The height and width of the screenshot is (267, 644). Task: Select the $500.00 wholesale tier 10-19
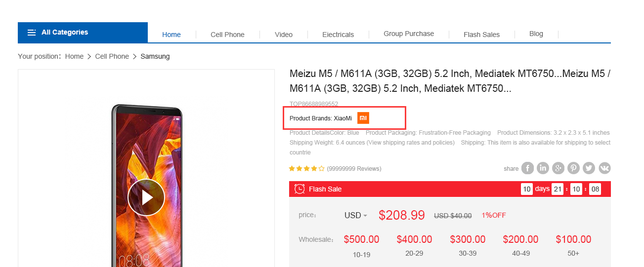click(361, 246)
